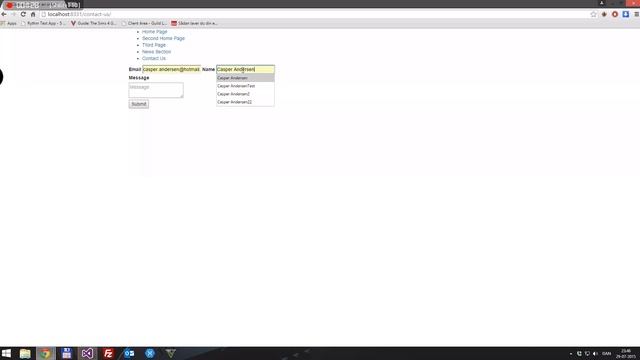
Task: Open Outlook from the taskbar
Action: (129, 353)
